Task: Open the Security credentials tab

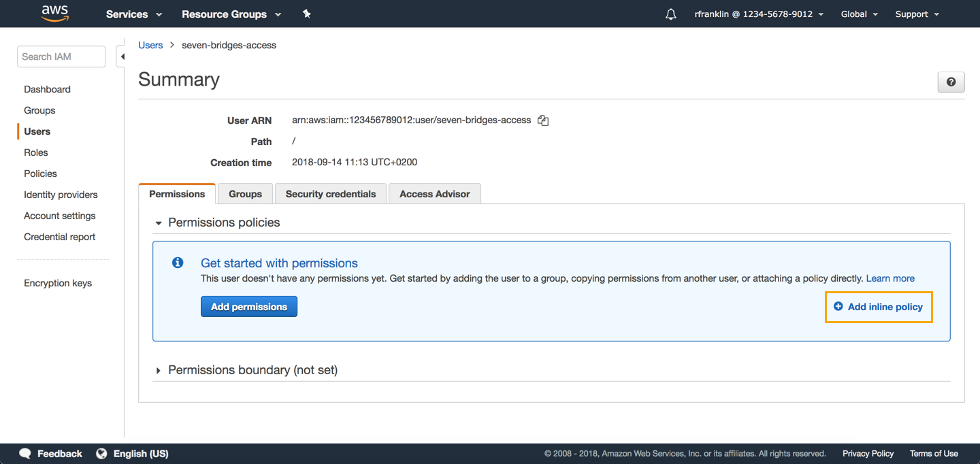Action: pyautogui.click(x=331, y=194)
